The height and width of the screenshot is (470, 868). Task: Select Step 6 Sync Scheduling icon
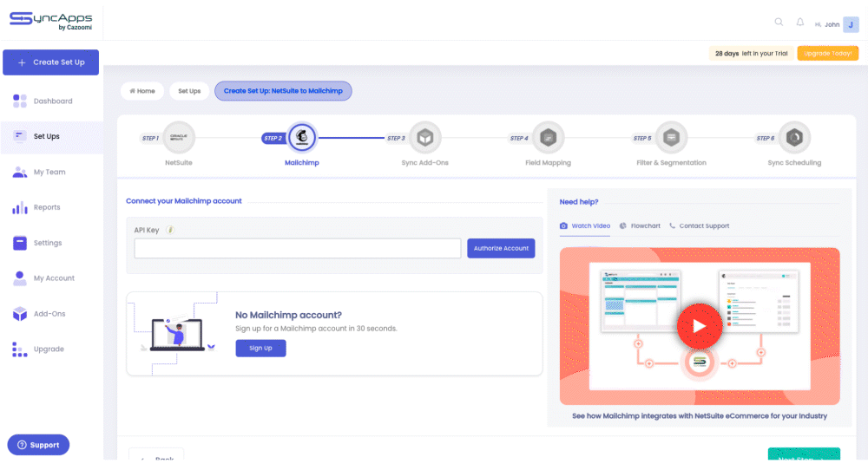(794, 137)
